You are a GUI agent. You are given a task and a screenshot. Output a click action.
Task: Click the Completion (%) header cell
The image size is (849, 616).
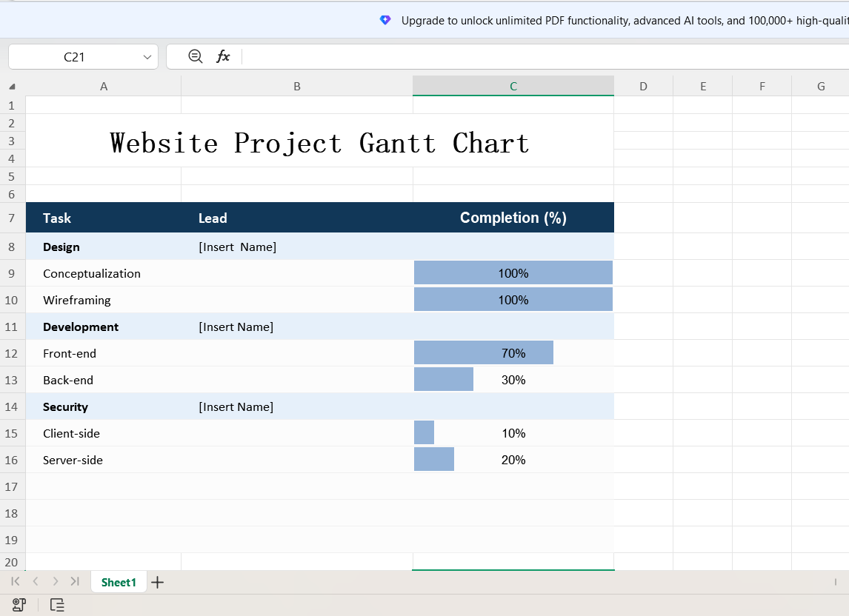pyautogui.click(x=513, y=218)
